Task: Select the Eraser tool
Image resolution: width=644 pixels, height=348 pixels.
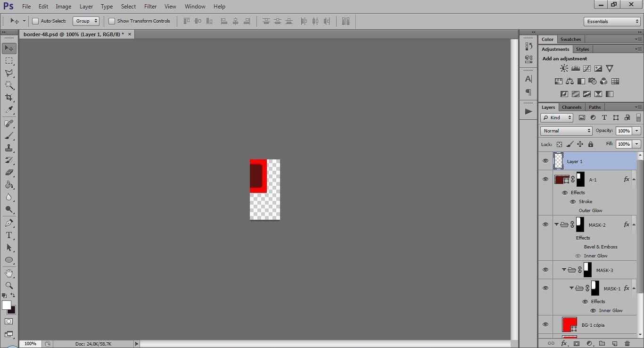Action: [9, 173]
